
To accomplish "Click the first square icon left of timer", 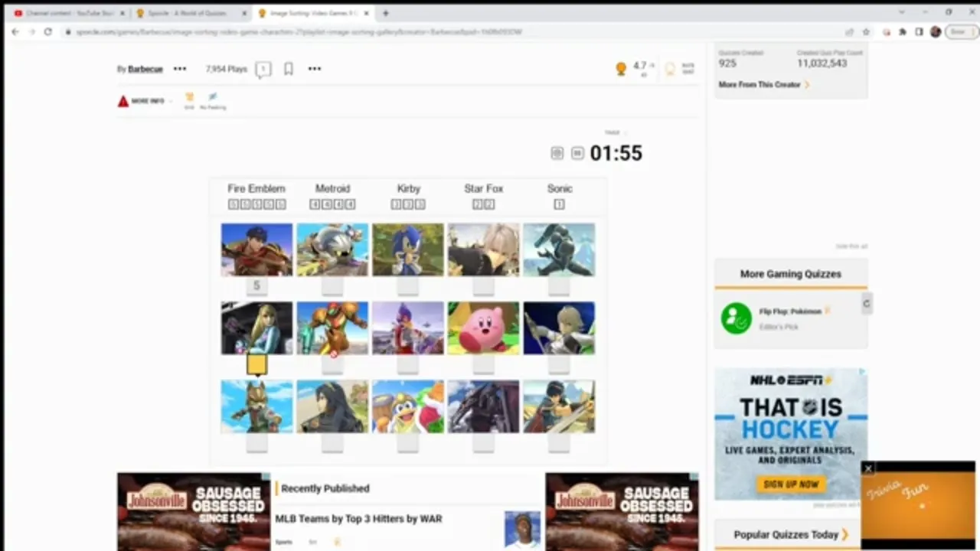I will tap(557, 153).
